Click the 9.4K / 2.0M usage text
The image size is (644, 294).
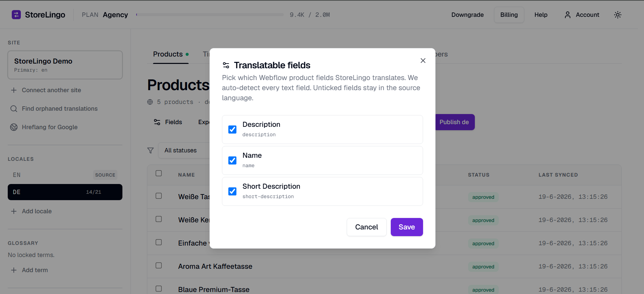pos(310,15)
